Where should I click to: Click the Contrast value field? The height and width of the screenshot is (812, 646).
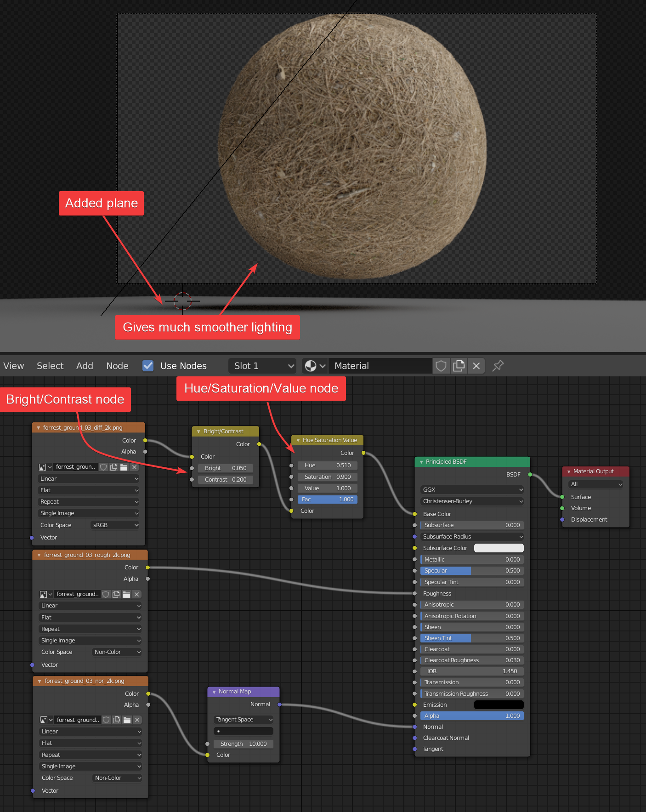click(226, 480)
